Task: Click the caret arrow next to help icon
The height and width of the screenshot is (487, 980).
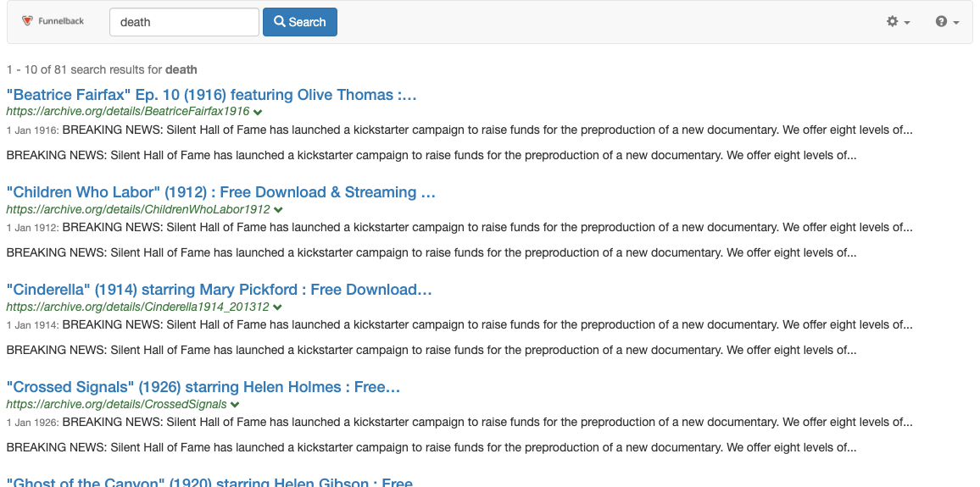Action: point(956,23)
